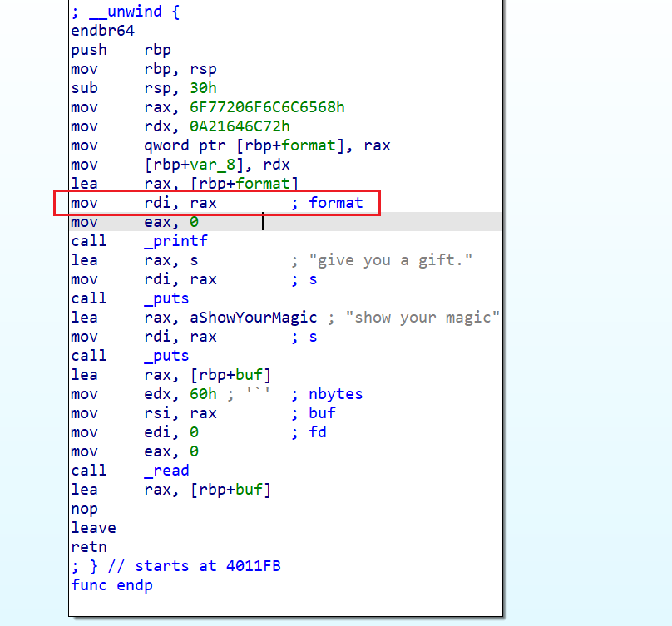Click the _read function call target
Image resolution: width=672 pixels, height=626 pixels.
(x=166, y=471)
